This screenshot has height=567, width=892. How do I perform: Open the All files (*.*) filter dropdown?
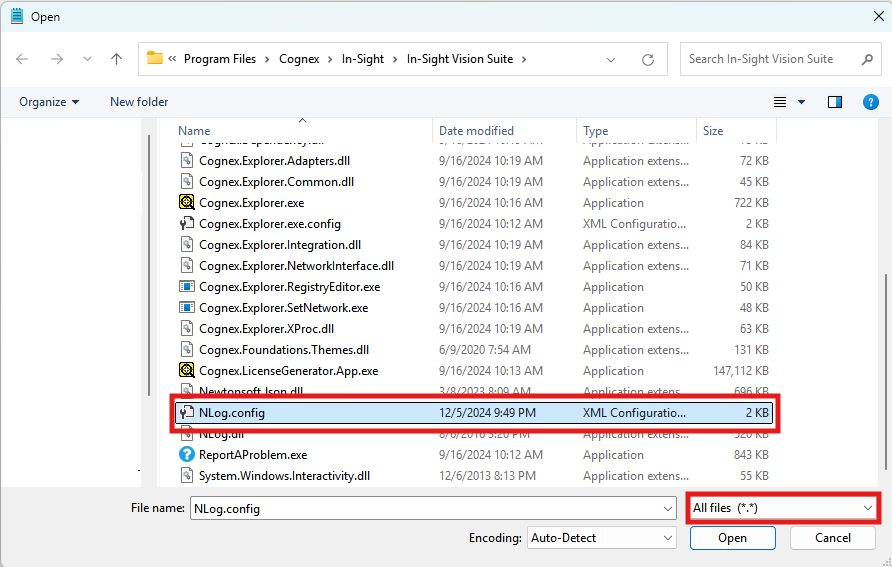pyautogui.click(x=783, y=508)
